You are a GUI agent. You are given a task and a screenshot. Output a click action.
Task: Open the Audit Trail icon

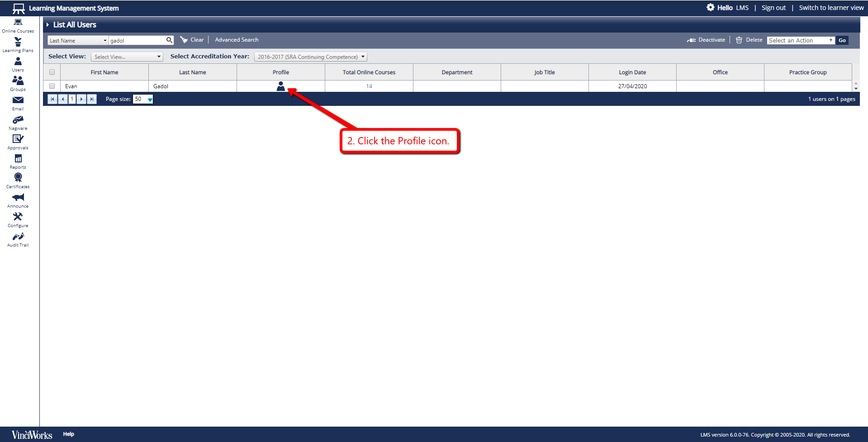coord(18,237)
